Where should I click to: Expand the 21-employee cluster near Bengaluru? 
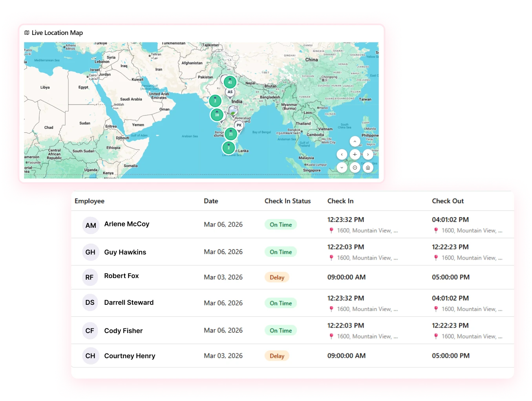click(x=230, y=134)
